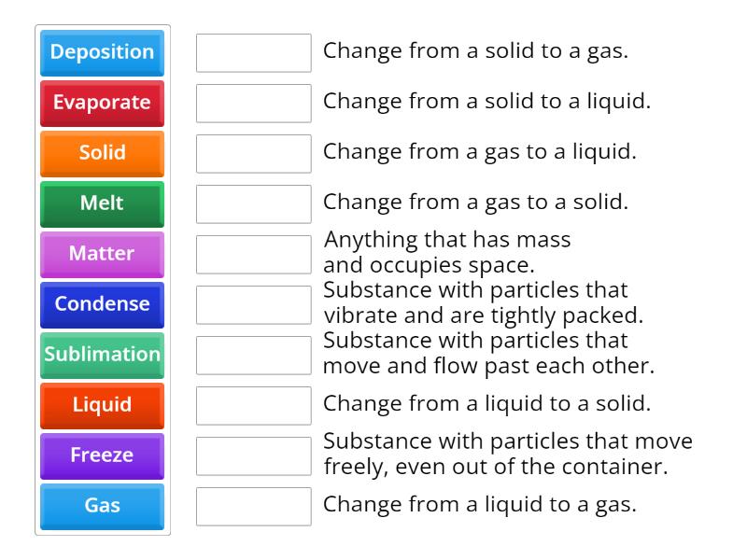Click the answer box beside gas-to-liquid definition

254,154
